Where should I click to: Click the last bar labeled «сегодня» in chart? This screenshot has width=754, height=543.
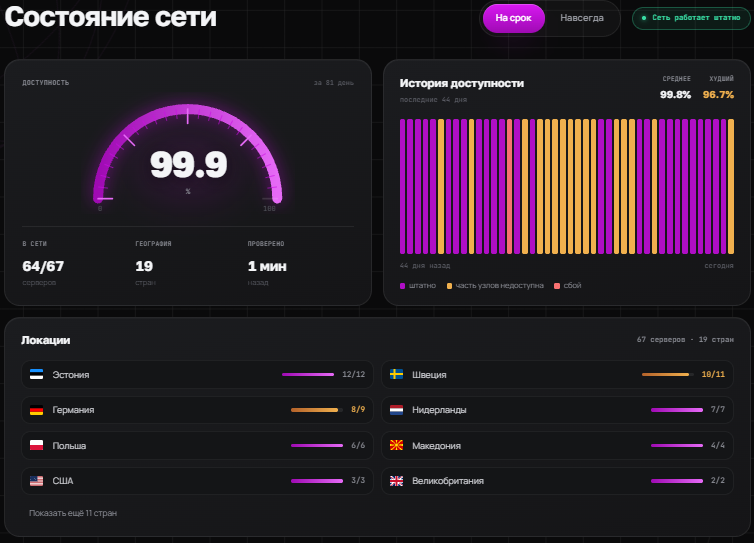pos(731,187)
